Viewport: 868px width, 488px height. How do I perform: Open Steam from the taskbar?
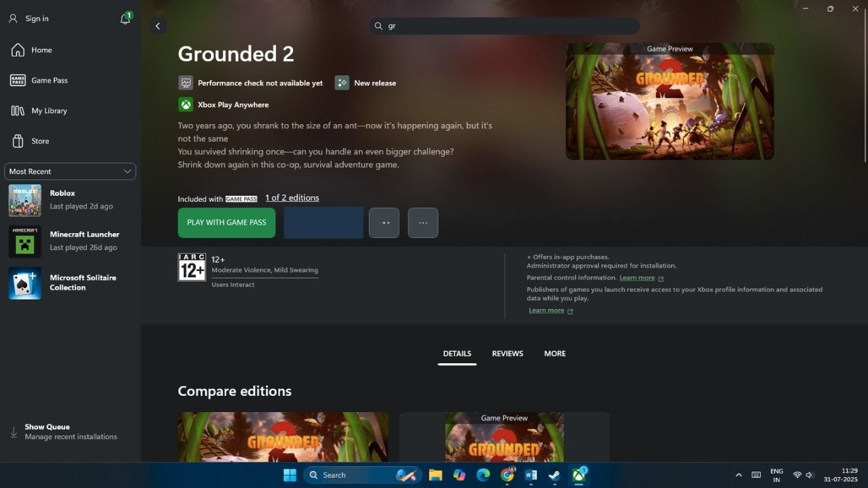coord(555,475)
